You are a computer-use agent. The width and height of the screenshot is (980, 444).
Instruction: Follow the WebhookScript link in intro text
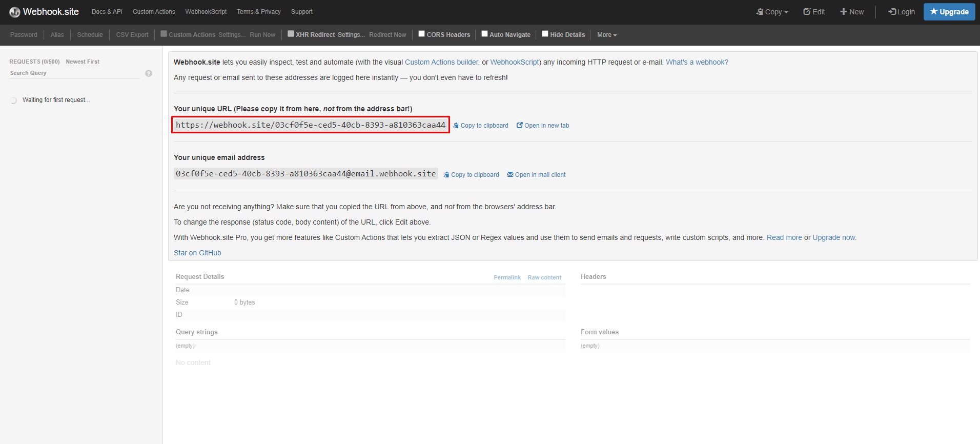pos(515,62)
